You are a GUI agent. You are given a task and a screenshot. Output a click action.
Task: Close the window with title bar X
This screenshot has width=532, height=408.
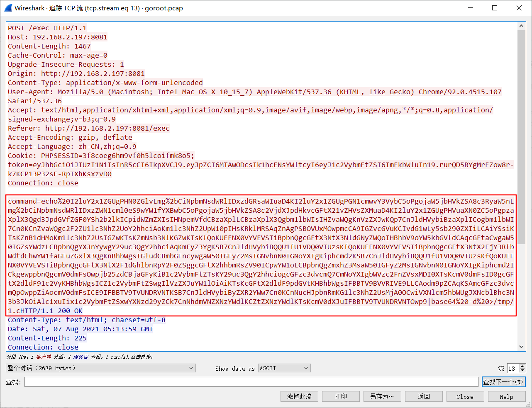click(x=519, y=8)
